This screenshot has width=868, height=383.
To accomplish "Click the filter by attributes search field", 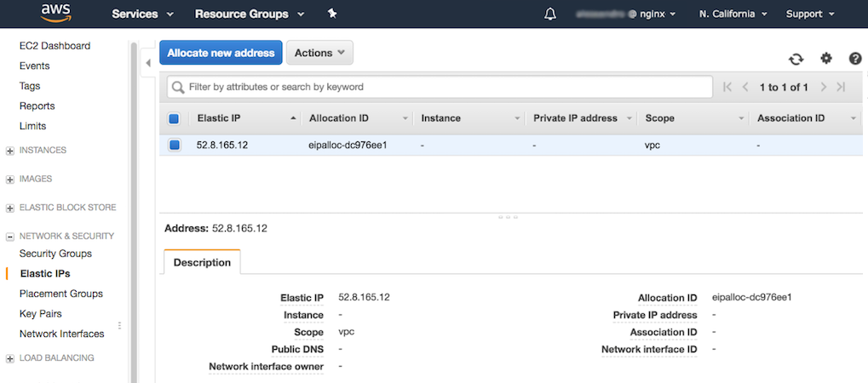I will pyautogui.click(x=443, y=87).
